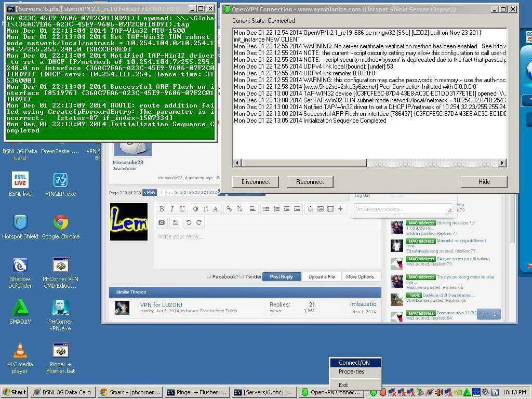Open the Start menu
Viewport: 532px width, 399px height.
(15, 392)
